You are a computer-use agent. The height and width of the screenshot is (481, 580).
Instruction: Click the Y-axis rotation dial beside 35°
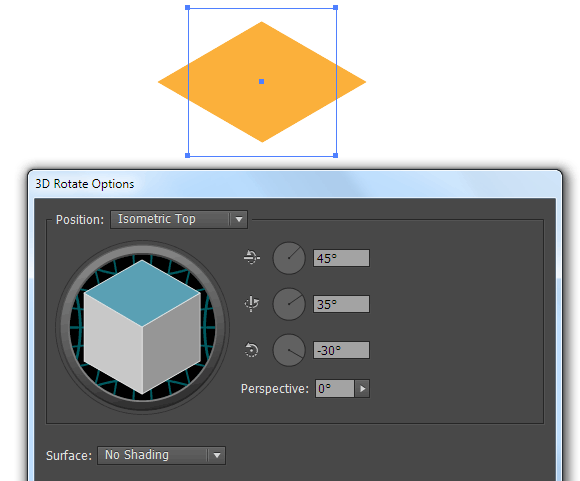pos(289,304)
